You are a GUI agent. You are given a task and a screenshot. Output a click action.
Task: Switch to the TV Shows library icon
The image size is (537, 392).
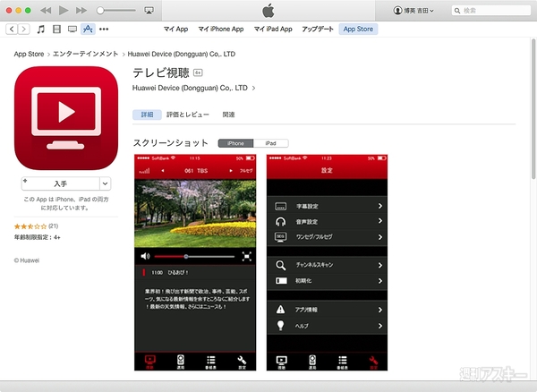click(x=72, y=30)
